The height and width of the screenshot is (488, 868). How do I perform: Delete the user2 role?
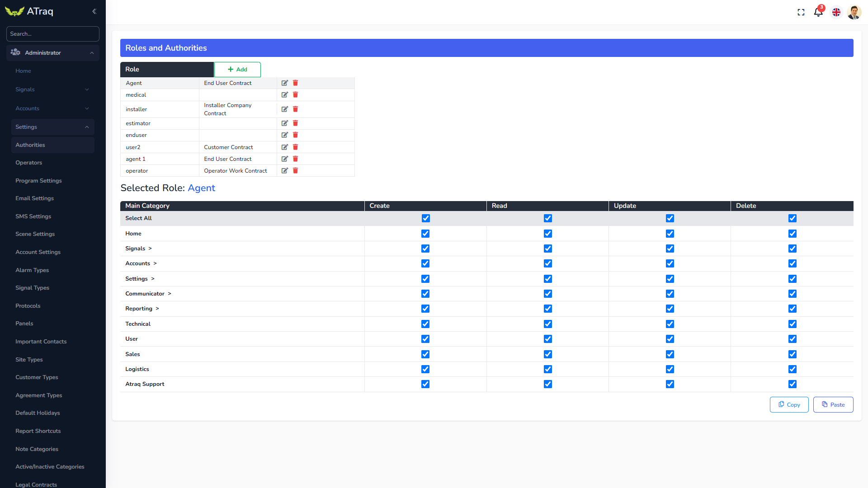[x=295, y=147]
